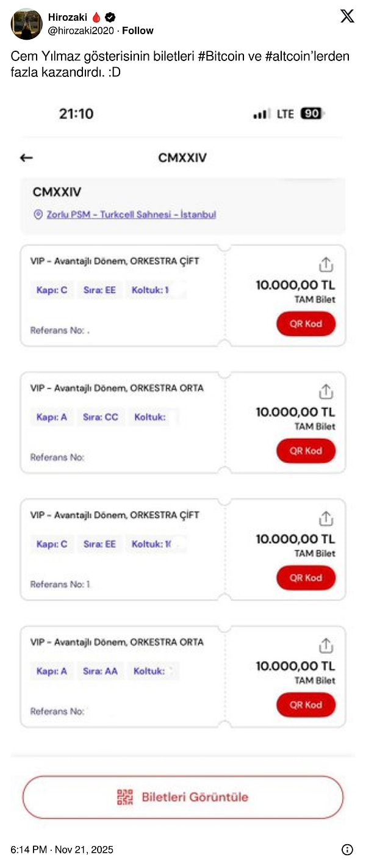Image resolution: width=366 pixels, height=868 pixels.
Task: Tap the location pin icon beside Zorlu PSM
Action: pyautogui.click(x=38, y=215)
